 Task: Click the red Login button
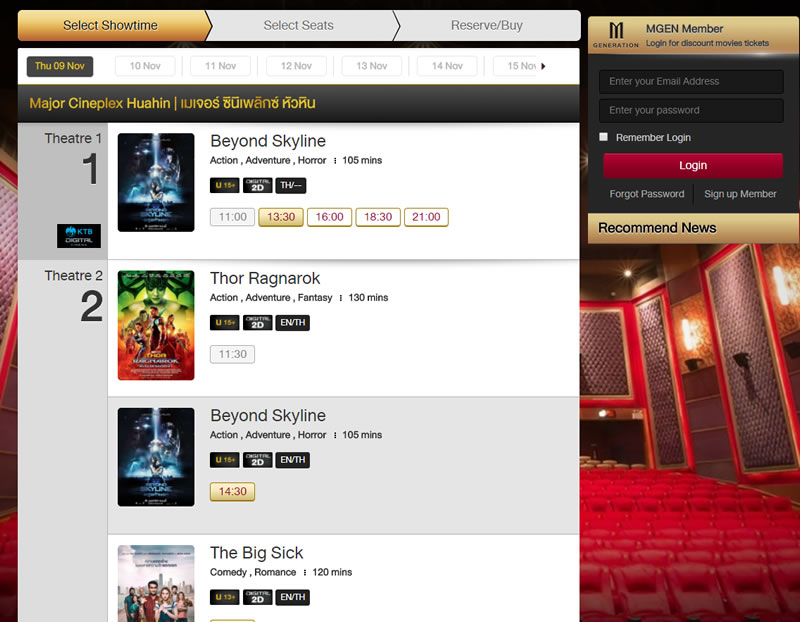click(693, 165)
